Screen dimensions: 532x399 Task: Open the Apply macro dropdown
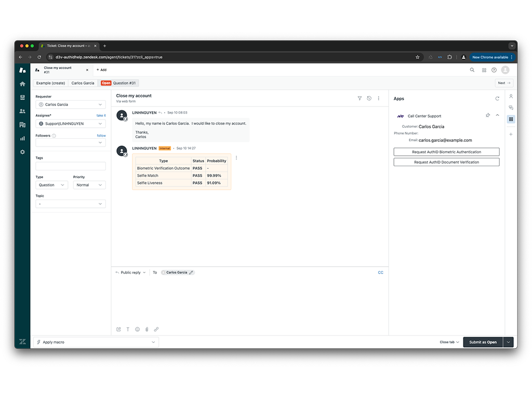(x=96, y=342)
